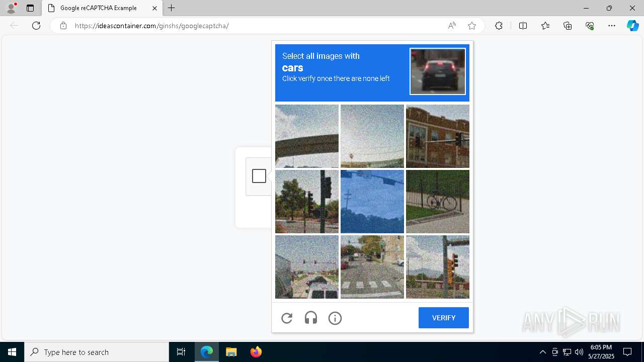This screenshot has height=362, width=644.
Task: Open the profile avatar menu
Action: point(11,8)
